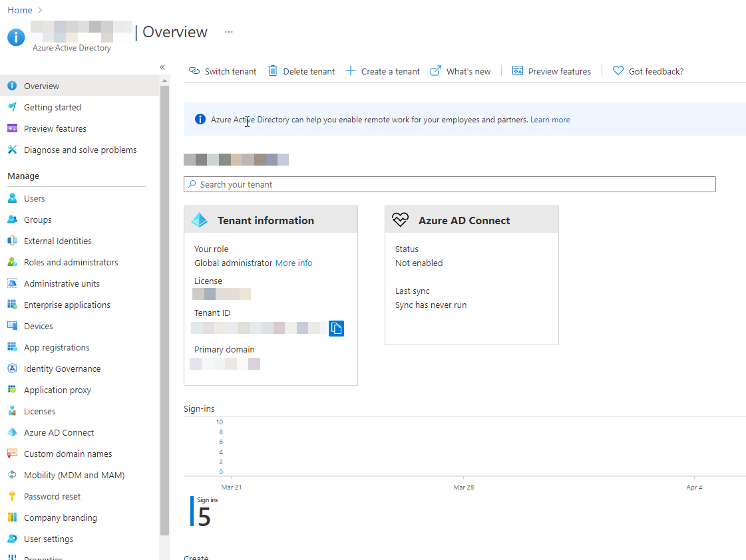This screenshot has width=746, height=560.
Task: Click the 'Global administrator' role text
Action: 233,263
